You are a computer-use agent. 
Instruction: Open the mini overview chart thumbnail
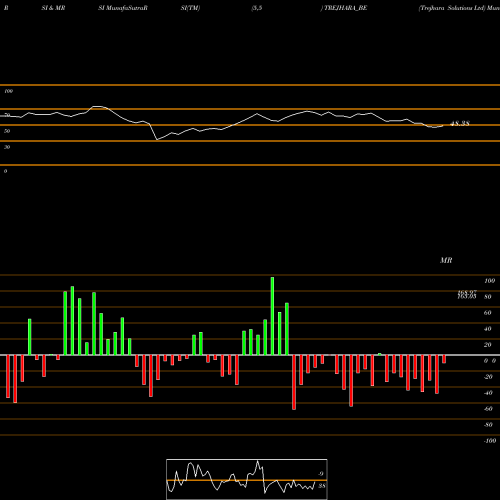pos(247,479)
